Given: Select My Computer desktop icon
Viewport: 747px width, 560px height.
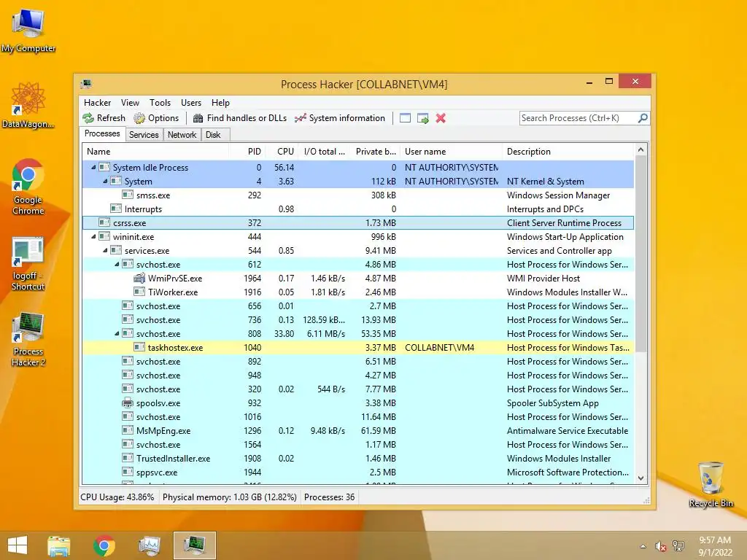Looking at the screenshot, I should pos(28,31).
